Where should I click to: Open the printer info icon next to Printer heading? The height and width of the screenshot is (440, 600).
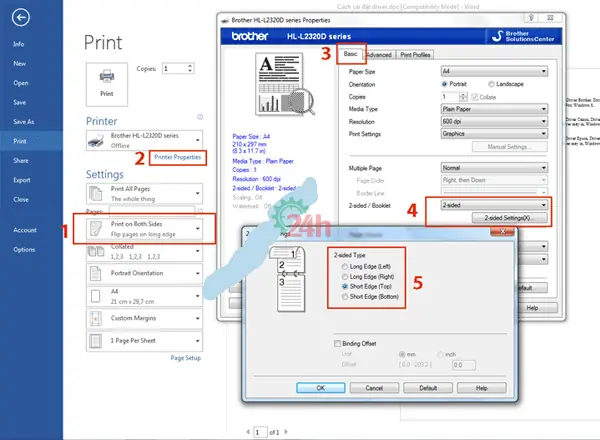[200, 117]
